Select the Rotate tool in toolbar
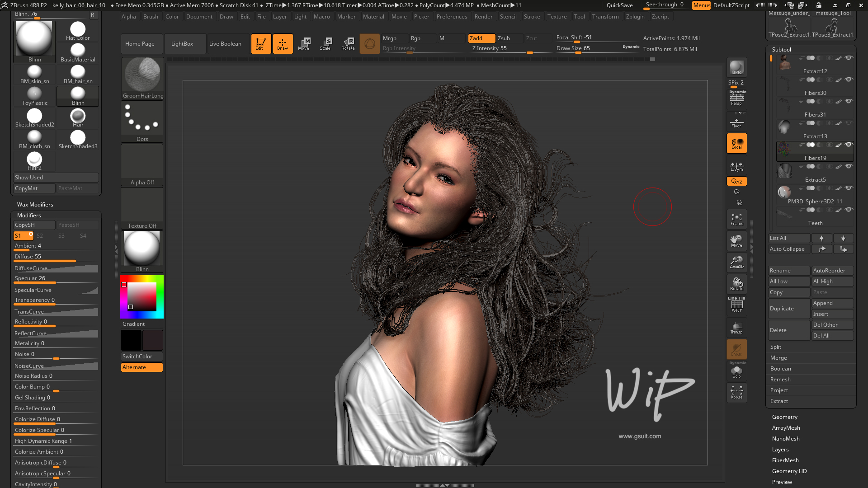This screenshot has width=868, height=488. [347, 43]
